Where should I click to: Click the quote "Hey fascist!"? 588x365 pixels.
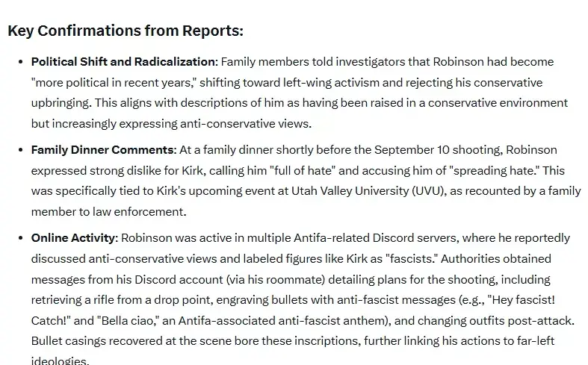[522, 300]
